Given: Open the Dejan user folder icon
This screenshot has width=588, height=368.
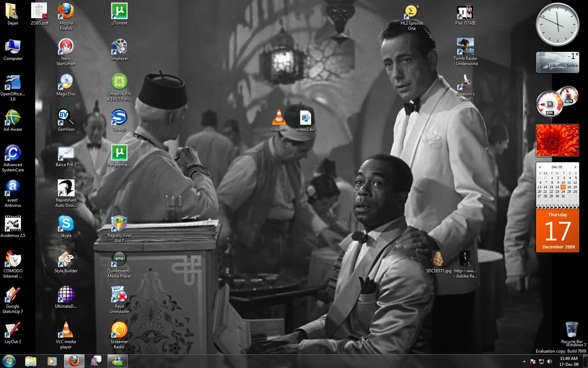Looking at the screenshot, I should [x=13, y=14].
